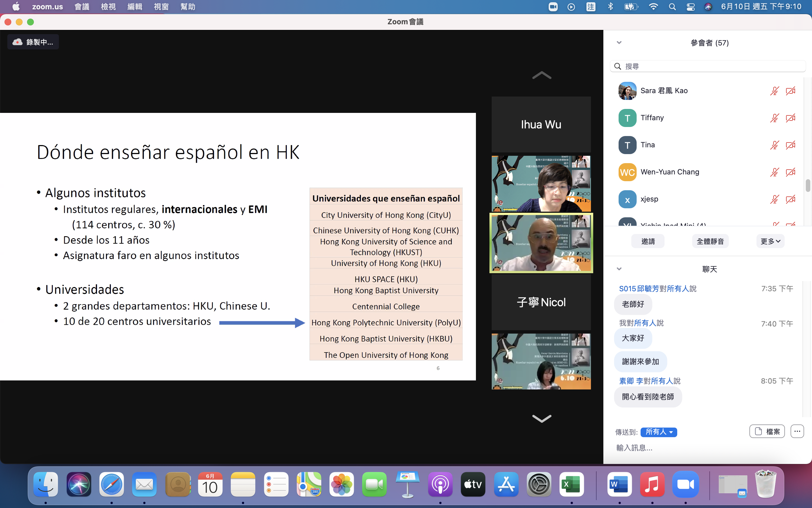Image resolution: width=812 pixels, height=508 pixels.
Task: Launch Siri from the dock
Action: tap(79, 484)
